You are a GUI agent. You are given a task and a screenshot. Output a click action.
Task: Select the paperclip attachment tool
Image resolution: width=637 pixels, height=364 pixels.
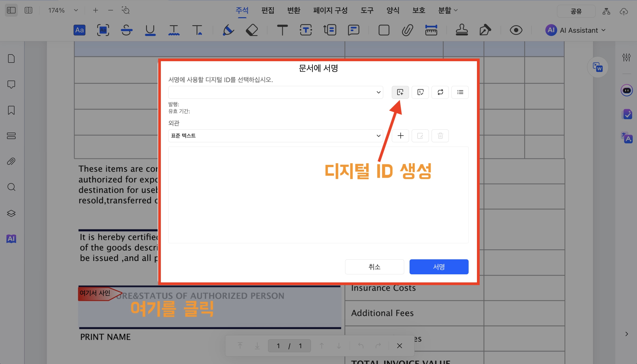(x=407, y=30)
